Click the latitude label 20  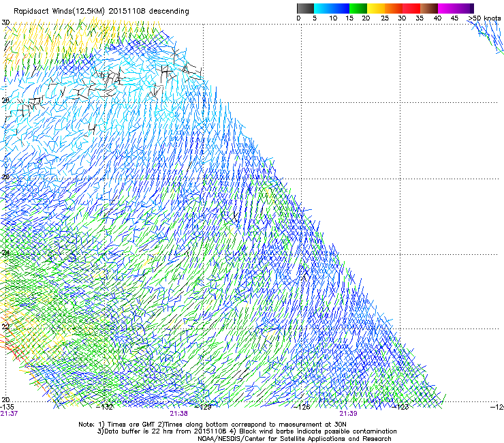click(x=5, y=400)
